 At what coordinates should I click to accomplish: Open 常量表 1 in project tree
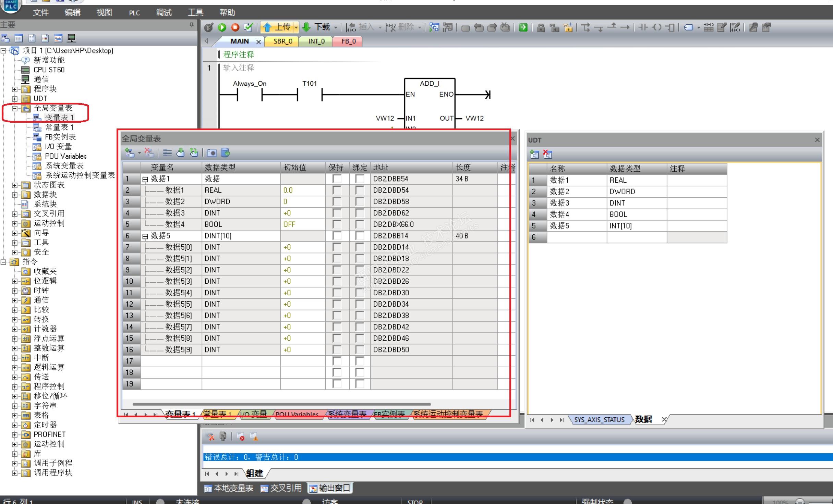coord(59,127)
